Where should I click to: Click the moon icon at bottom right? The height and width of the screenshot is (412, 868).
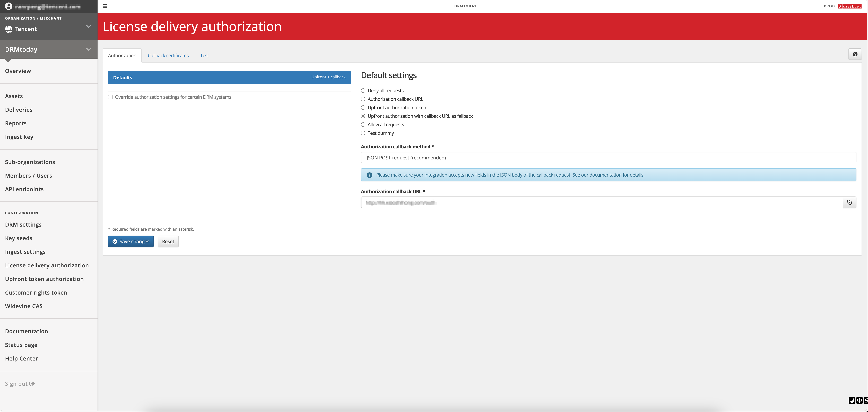(x=852, y=401)
